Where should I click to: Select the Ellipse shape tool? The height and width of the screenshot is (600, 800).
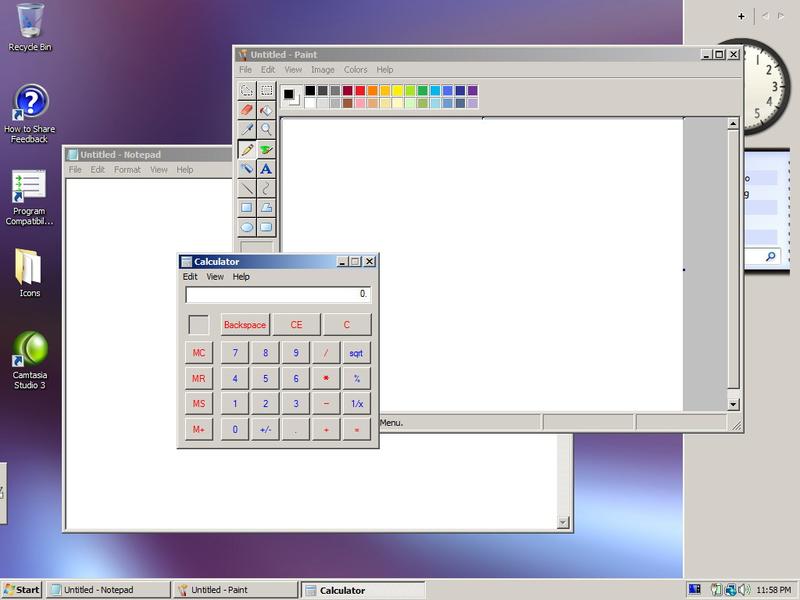[x=246, y=227]
